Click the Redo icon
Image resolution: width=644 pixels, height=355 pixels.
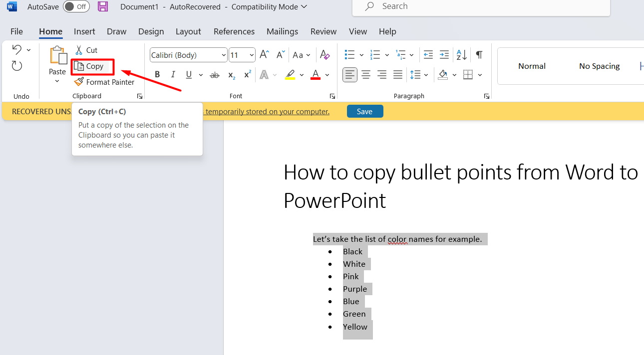click(17, 66)
